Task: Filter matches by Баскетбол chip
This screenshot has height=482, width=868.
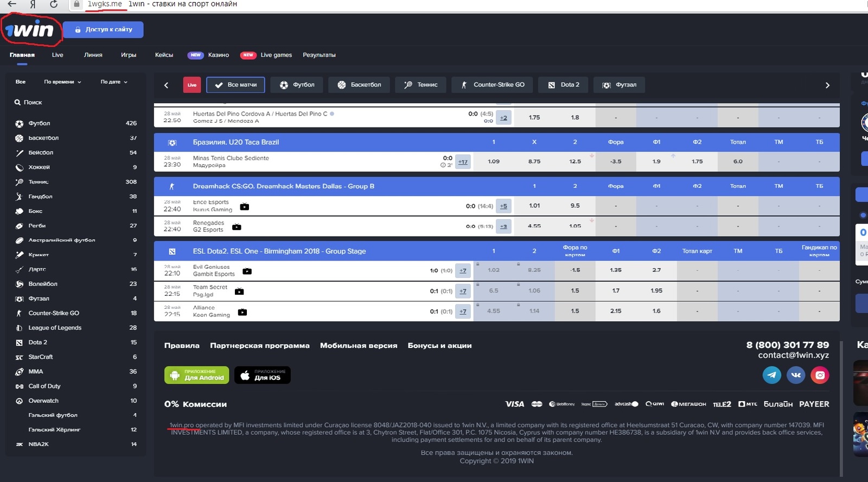Action: click(x=359, y=85)
